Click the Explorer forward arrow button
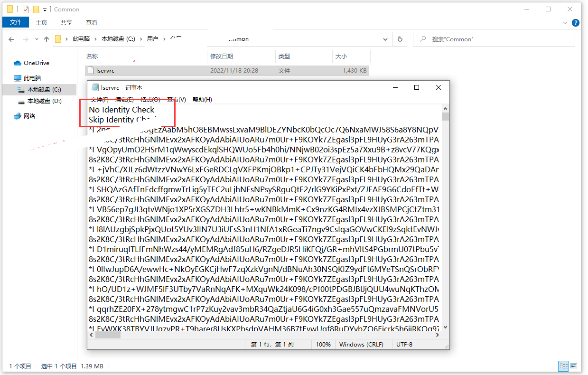Screen dimensions: 588x375 pyautogui.click(x=26, y=39)
